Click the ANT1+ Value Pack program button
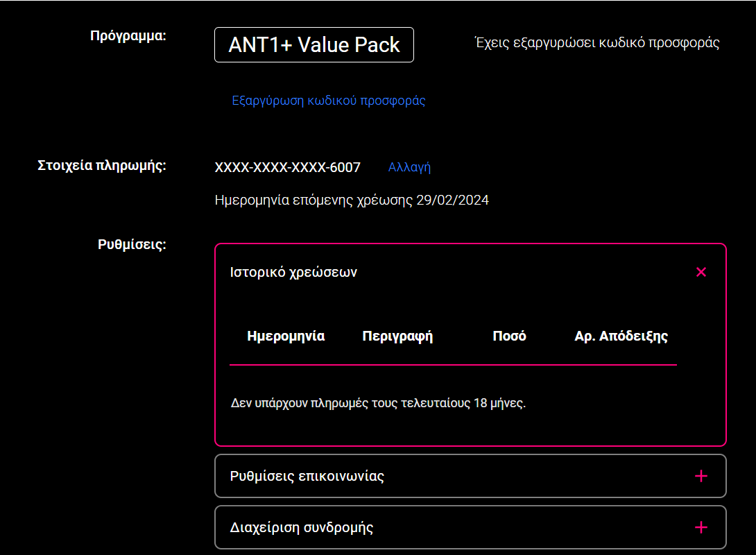This screenshot has height=555, width=756. click(314, 45)
